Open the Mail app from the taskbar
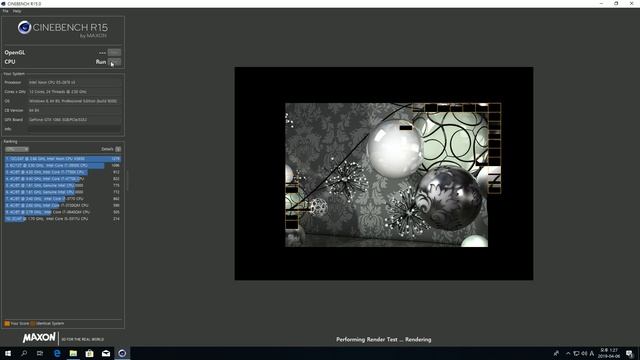The width and height of the screenshot is (640, 360). click(106, 353)
